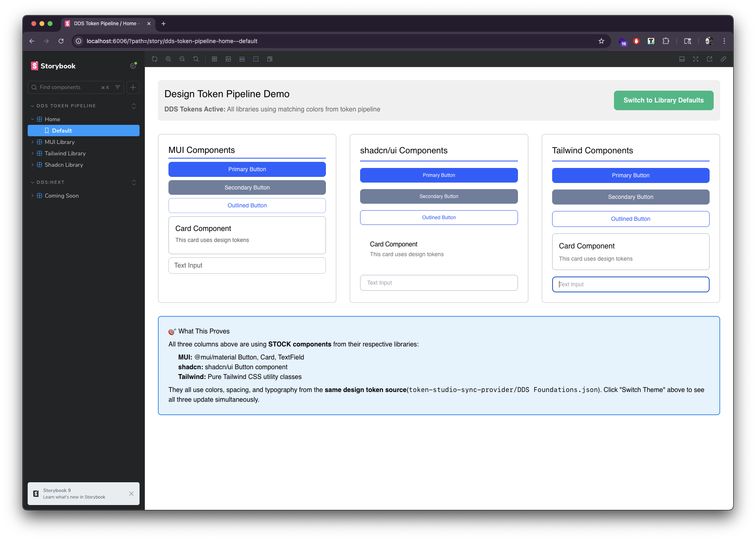Image resolution: width=756 pixels, height=540 pixels.
Task: Zoom out on the story canvas
Action: click(x=182, y=59)
